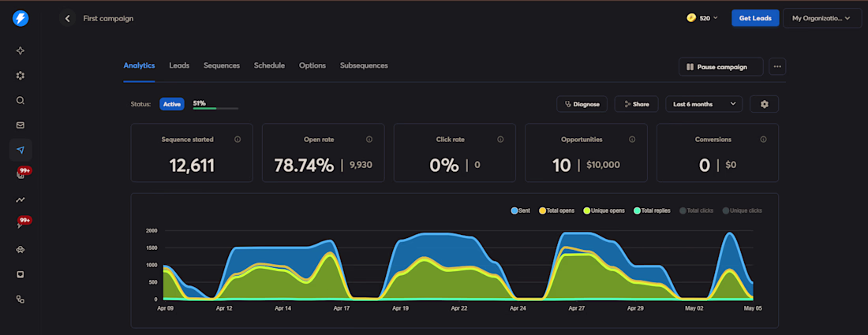Click the 12,611 sequence started value
The height and width of the screenshot is (335, 868).
(x=192, y=166)
